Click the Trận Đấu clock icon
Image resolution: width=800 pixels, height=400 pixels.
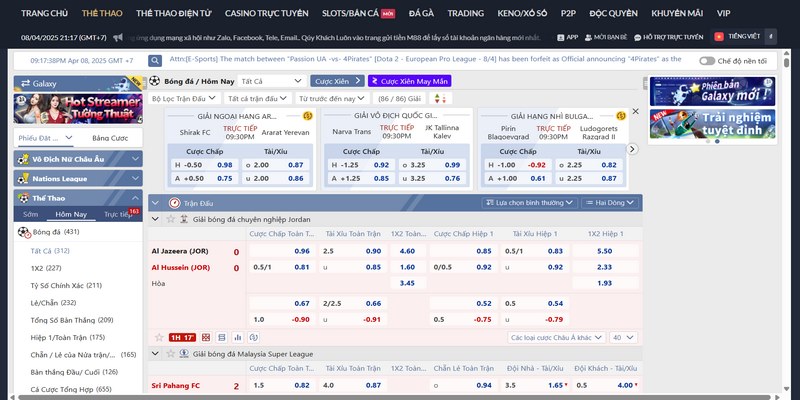pyautogui.click(x=174, y=203)
